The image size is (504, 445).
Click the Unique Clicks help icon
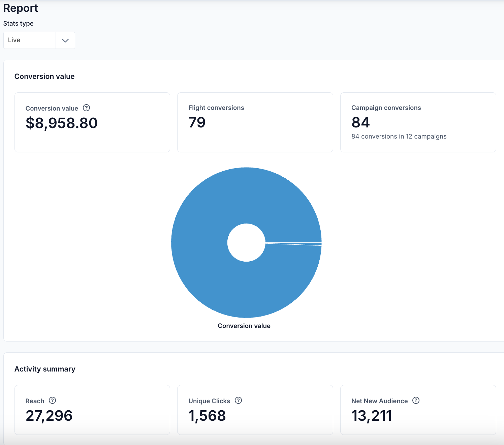(239, 400)
